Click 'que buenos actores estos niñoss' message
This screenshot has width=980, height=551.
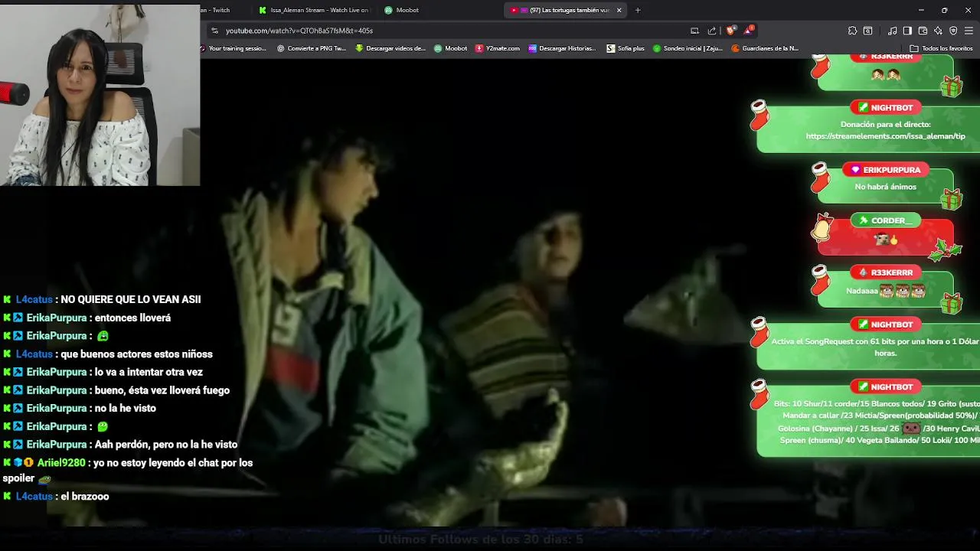pyautogui.click(x=136, y=354)
